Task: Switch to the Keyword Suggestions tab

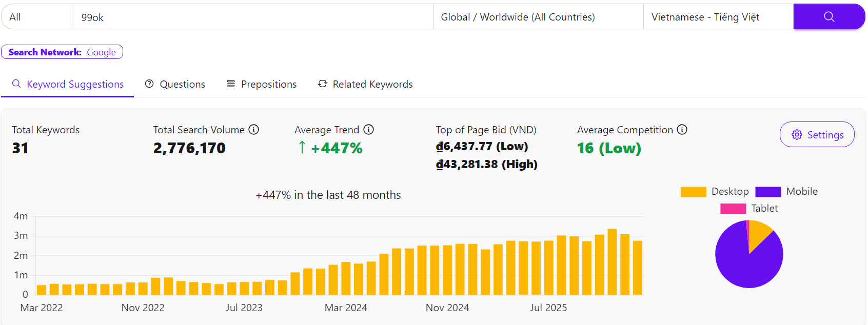Action: [68, 85]
